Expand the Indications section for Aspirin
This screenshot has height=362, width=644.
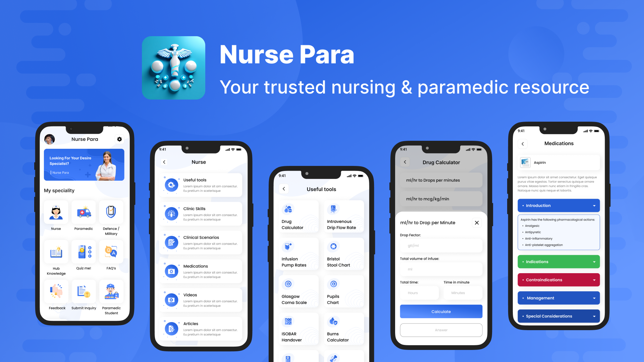(x=558, y=262)
